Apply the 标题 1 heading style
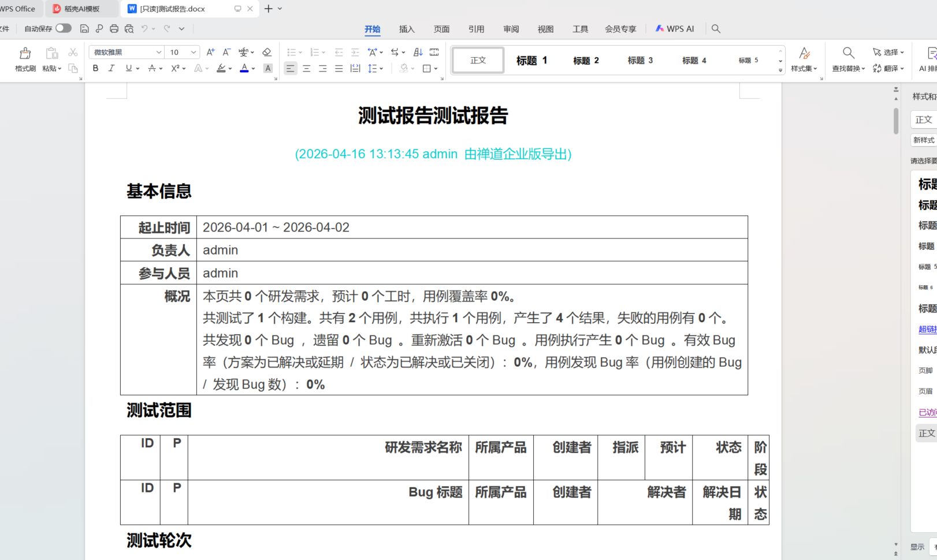 [531, 60]
